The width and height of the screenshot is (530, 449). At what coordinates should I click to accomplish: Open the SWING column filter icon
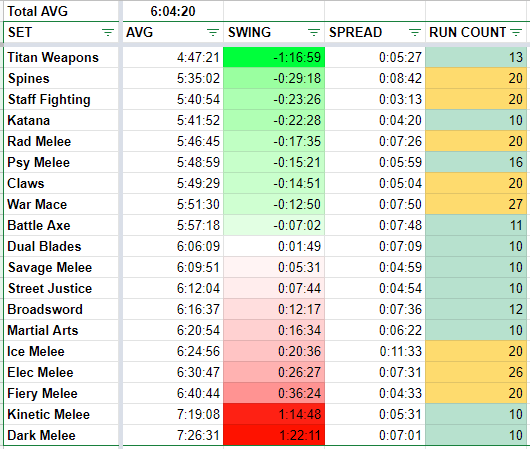click(x=314, y=32)
